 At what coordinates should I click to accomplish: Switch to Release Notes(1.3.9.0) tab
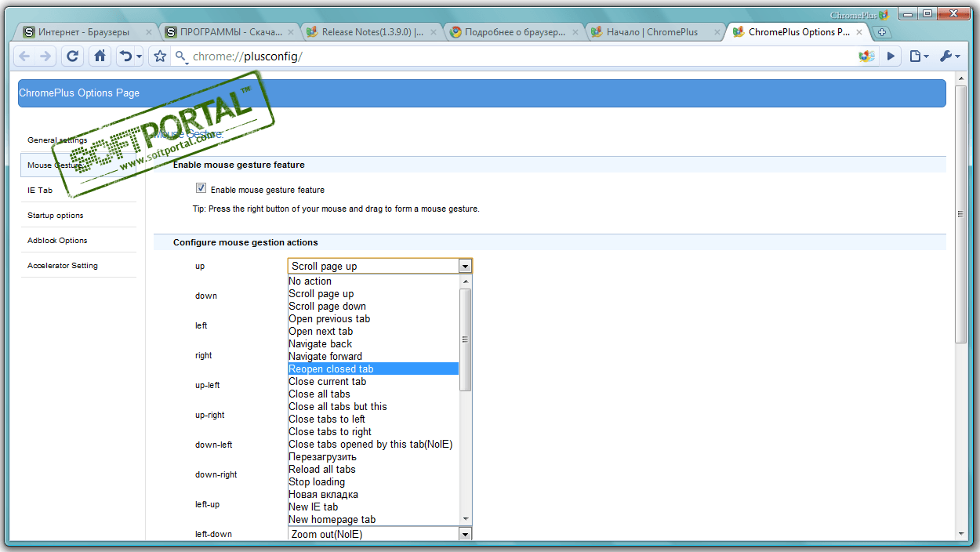tap(372, 32)
